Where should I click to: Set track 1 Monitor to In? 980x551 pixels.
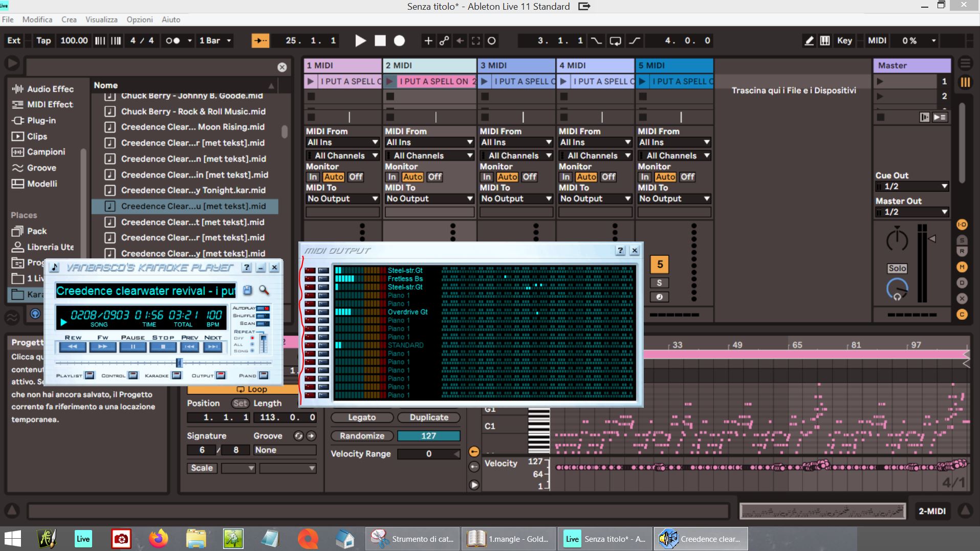click(313, 177)
